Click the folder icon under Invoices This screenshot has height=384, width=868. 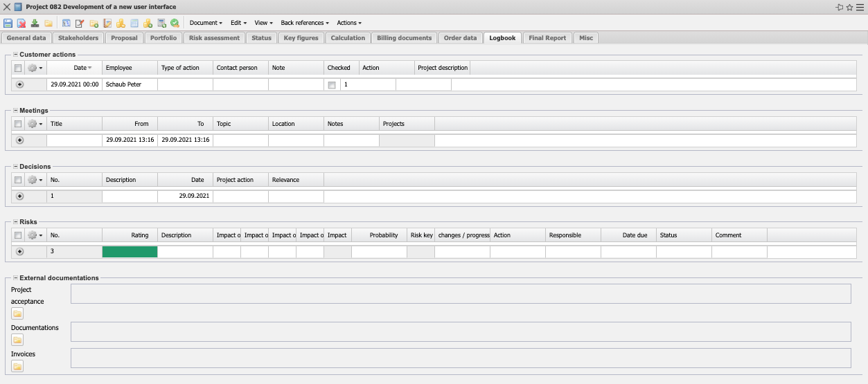tap(17, 366)
